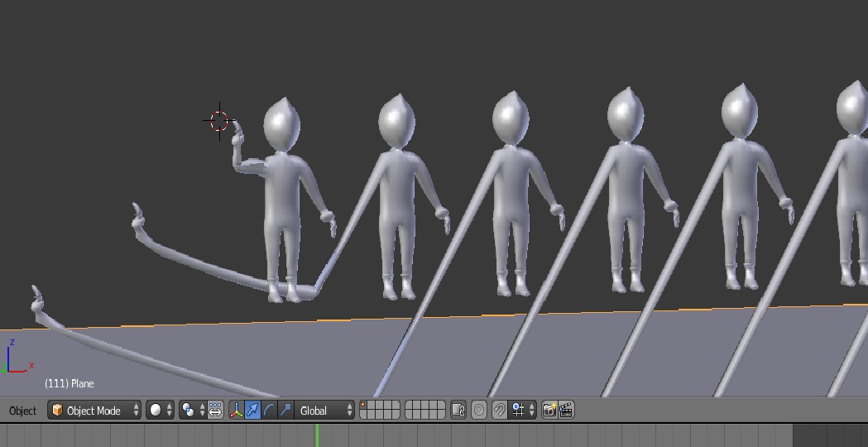
Task: Click the green current frame marker in timeline
Action: (317, 435)
